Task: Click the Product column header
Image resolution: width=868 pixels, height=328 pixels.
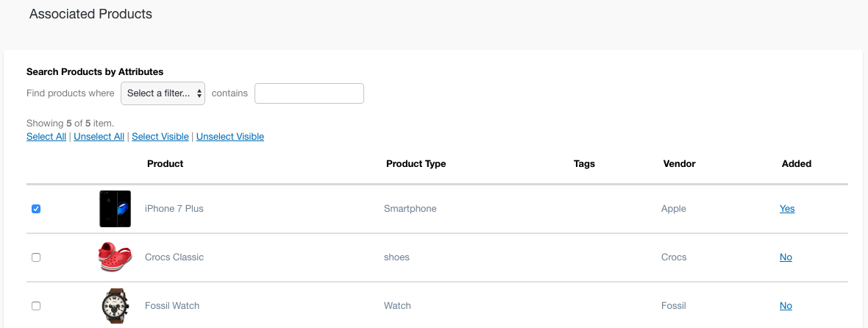Action: 165,164
